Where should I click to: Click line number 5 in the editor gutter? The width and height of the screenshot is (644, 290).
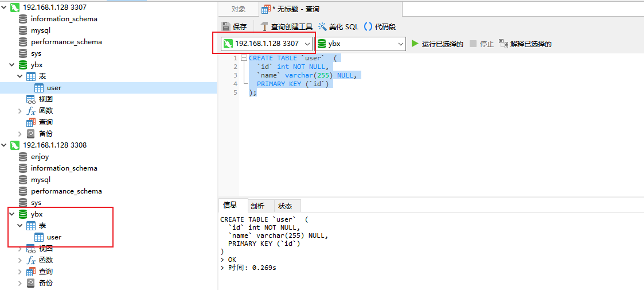[235, 92]
